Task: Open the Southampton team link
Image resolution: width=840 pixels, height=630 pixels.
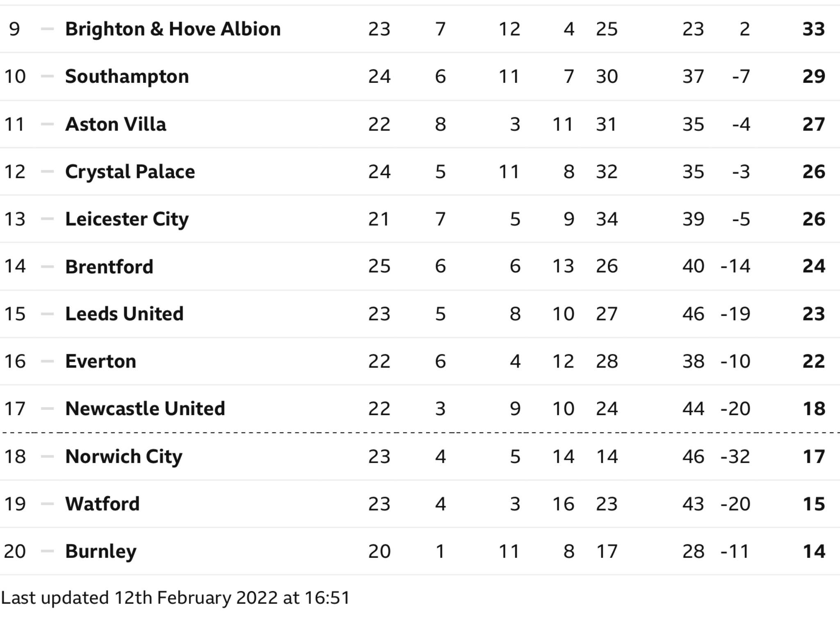Action: [x=127, y=77]
